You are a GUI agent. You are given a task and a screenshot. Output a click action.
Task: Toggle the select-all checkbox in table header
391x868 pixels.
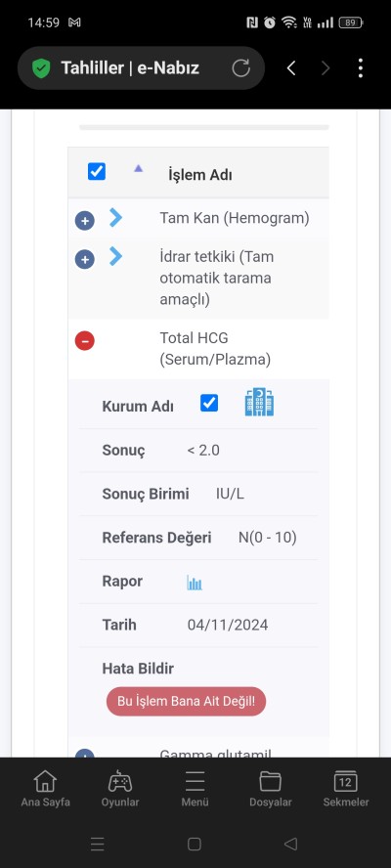(x=97, y=172)
